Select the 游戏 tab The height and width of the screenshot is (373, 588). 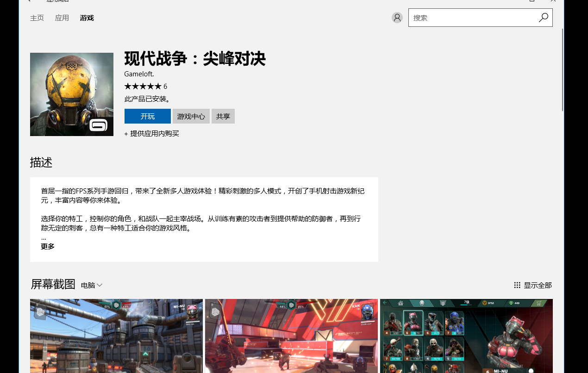(x=87, y=18)
